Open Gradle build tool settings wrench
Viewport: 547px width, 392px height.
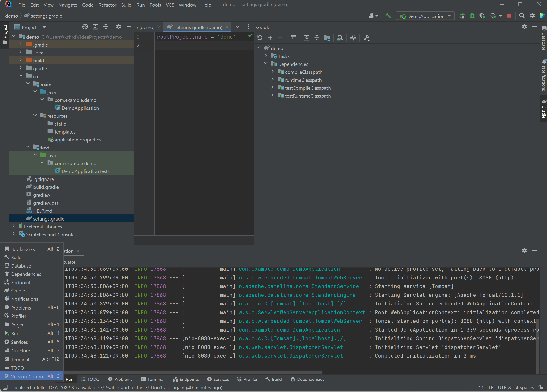pyautogui.click(x=367, y=38)
